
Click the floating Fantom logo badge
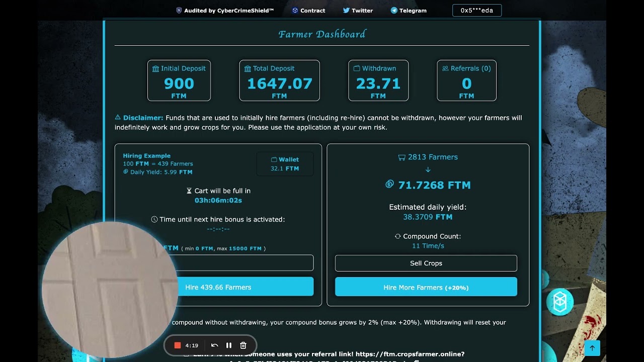pos(559,302)
